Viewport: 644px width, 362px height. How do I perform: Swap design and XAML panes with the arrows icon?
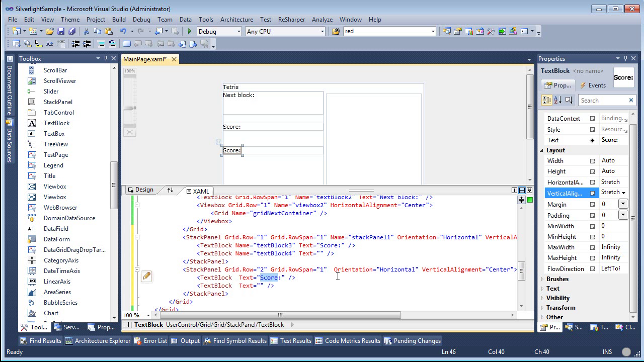[170, 190]
